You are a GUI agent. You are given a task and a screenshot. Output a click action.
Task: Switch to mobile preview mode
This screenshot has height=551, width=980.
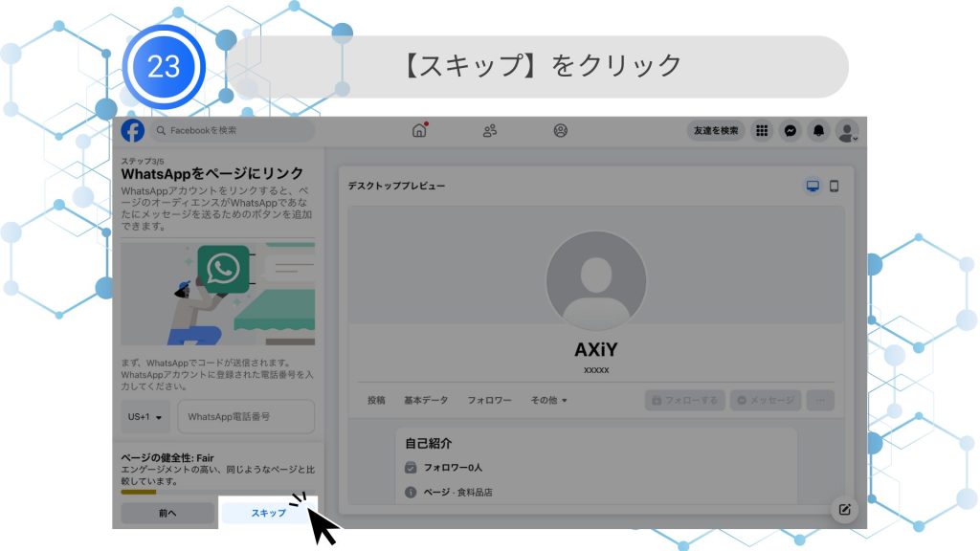coord(834,186)
